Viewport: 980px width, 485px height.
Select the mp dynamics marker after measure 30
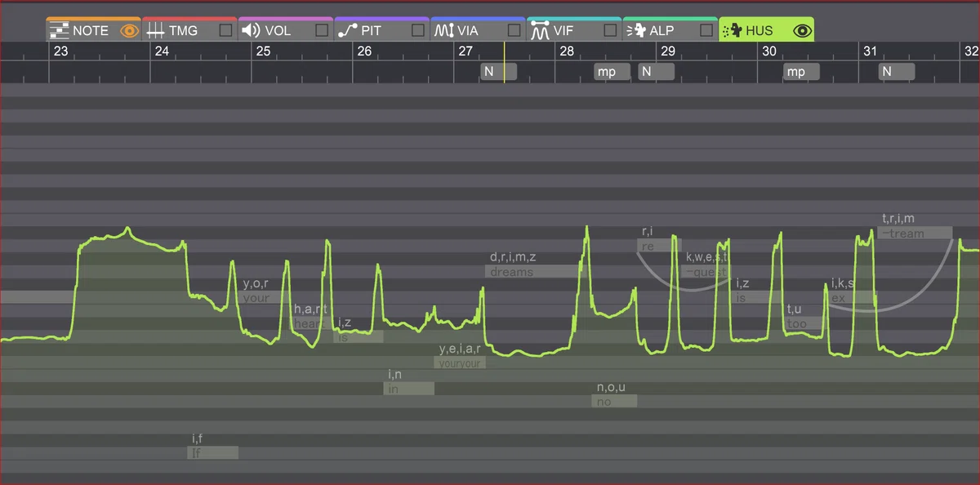pyautogui.click(x=801, y=72)
